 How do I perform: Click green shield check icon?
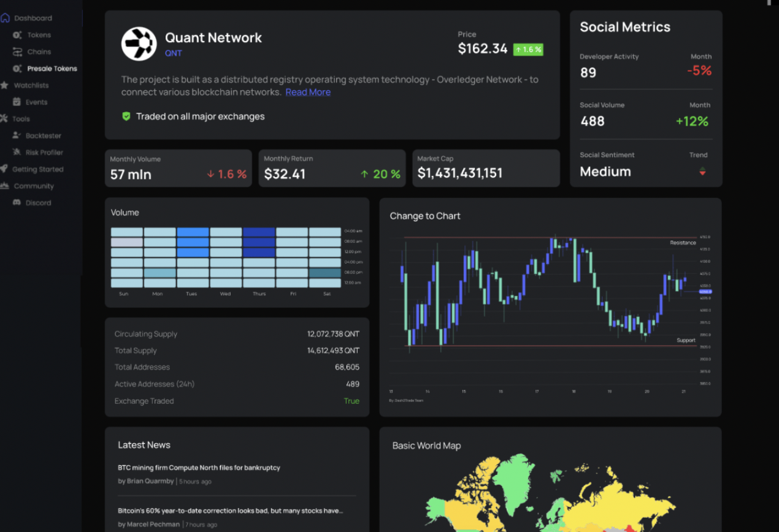(x=126, y=116)
